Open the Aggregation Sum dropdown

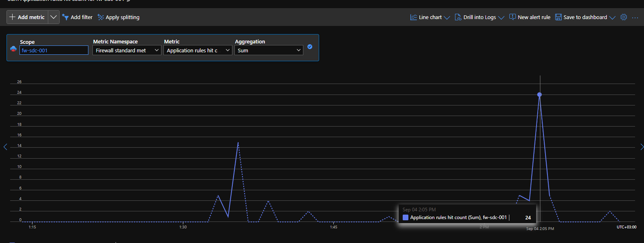click(269, 50)
